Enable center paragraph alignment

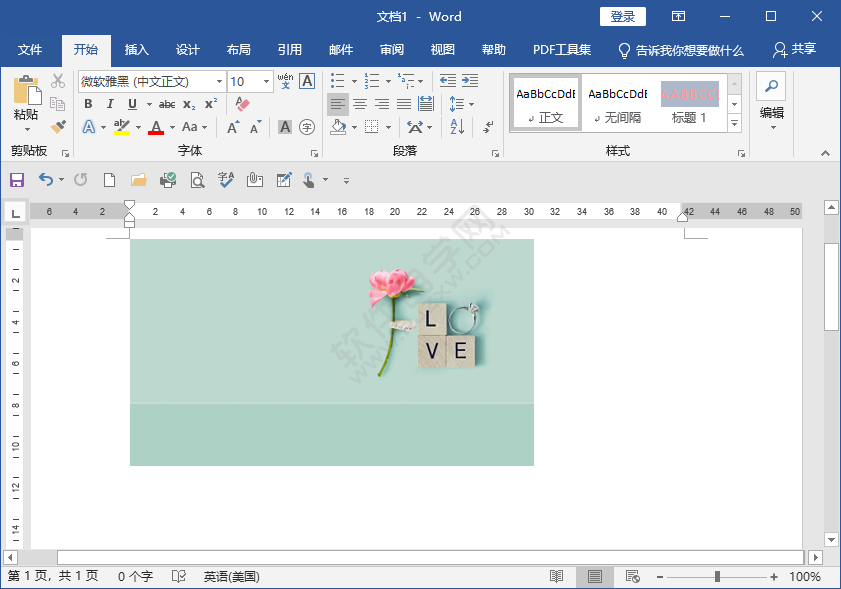360,104
